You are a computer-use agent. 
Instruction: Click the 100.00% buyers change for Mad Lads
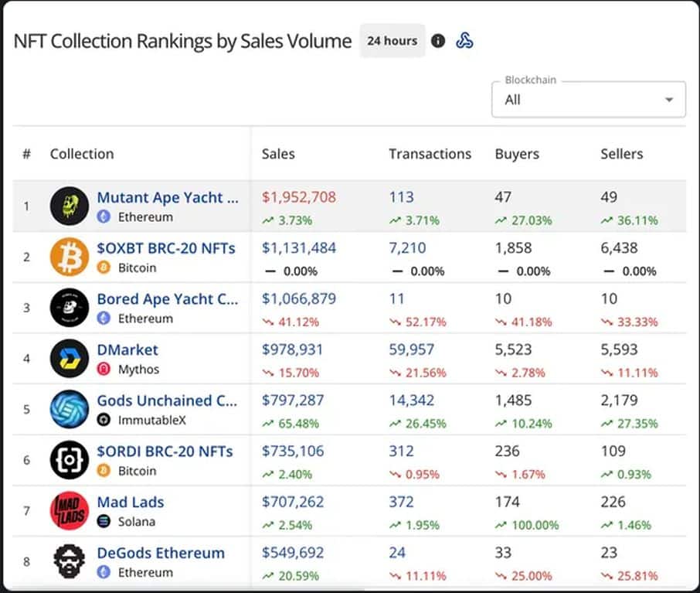tap(527, 525)
